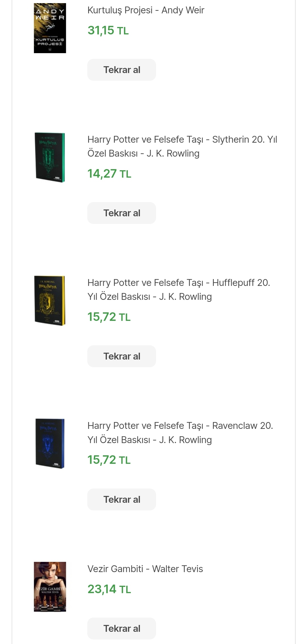Open the Slytherin 20. Yıl Özel Baskısı title
The image size is (307, 644).
pyautogui.click(x=182, y=146)
